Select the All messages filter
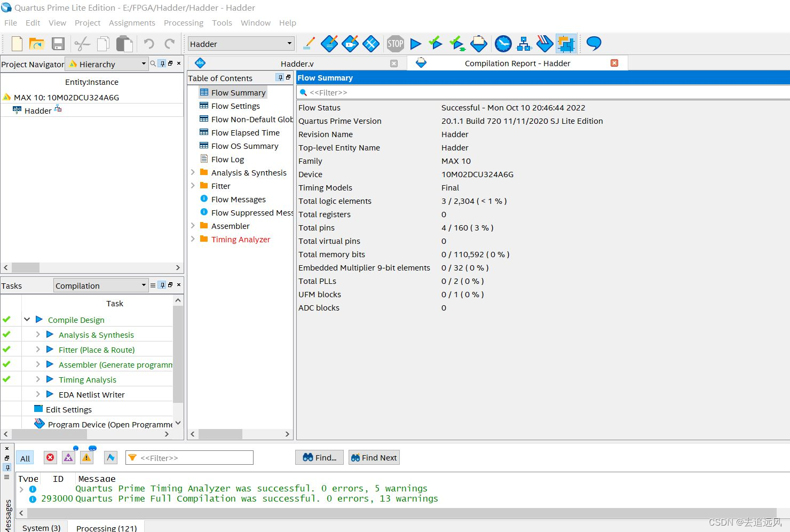 click(x=25, y=458)
